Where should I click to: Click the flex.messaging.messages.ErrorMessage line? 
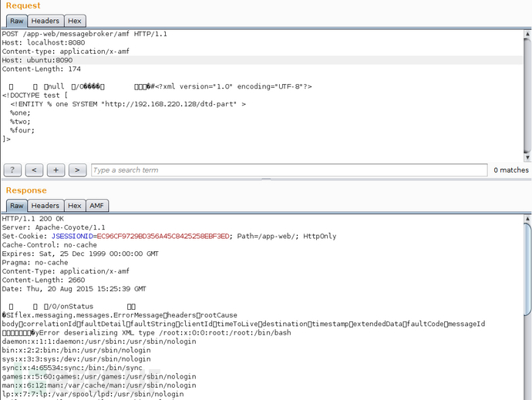pyautogui.click(x=120, y=315)
